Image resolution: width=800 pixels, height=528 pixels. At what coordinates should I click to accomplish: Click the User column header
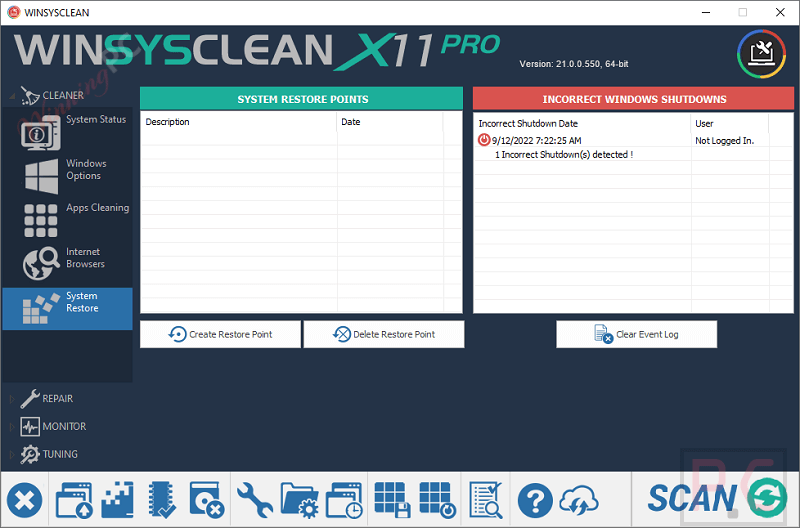[730, 123]
